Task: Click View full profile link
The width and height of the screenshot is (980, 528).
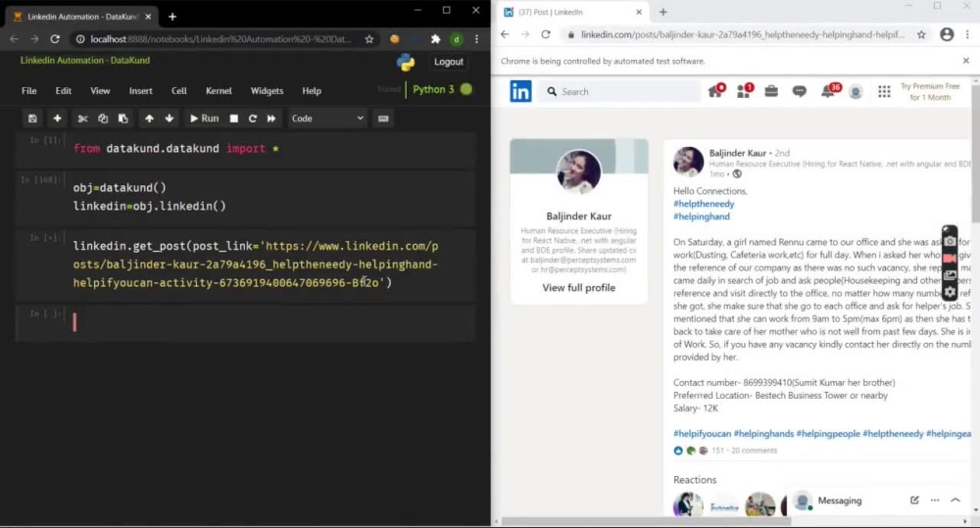Action: (579, 287)
